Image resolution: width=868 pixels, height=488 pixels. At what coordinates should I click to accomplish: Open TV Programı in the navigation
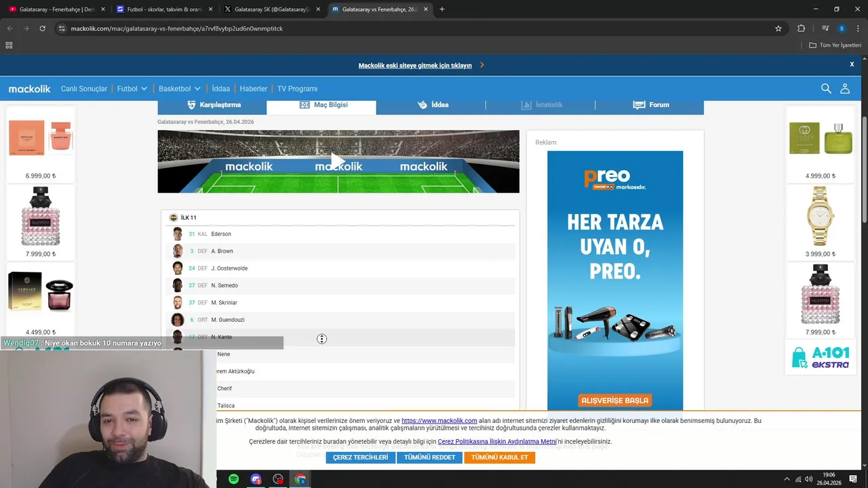tap(297, 89)
